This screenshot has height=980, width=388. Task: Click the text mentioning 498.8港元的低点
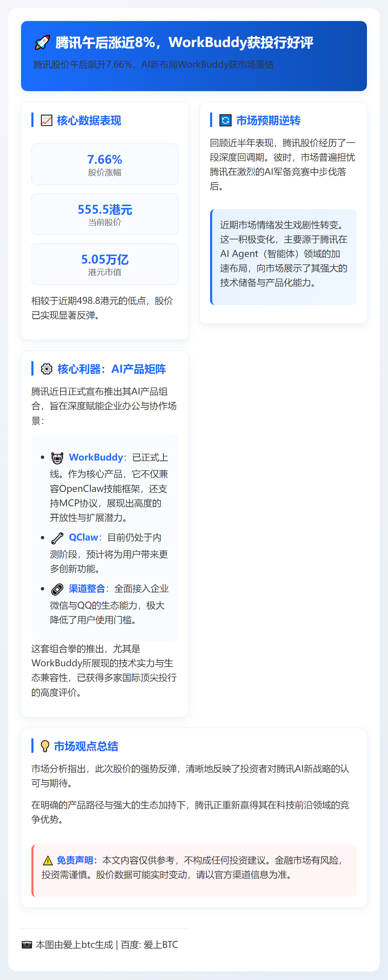pos(102,308)
